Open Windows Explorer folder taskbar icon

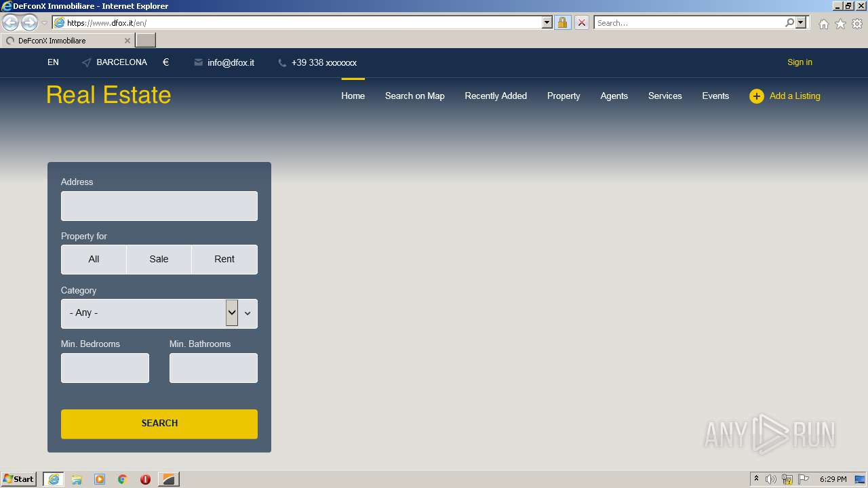point(77,479)
